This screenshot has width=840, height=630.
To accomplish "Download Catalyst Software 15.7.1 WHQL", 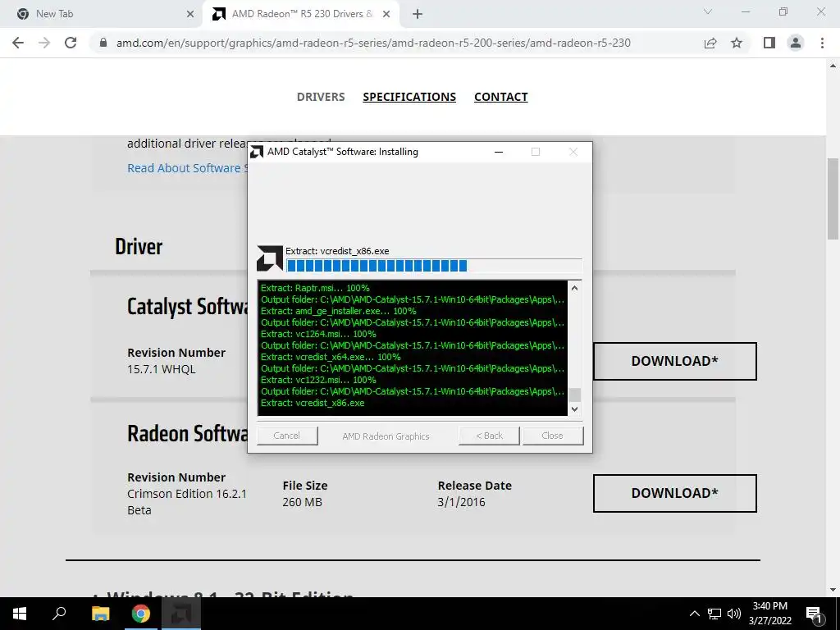I will click(674, 361).
